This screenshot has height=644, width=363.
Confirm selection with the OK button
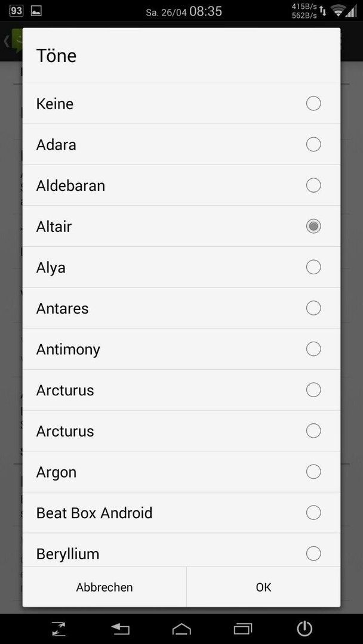point(263,587)
